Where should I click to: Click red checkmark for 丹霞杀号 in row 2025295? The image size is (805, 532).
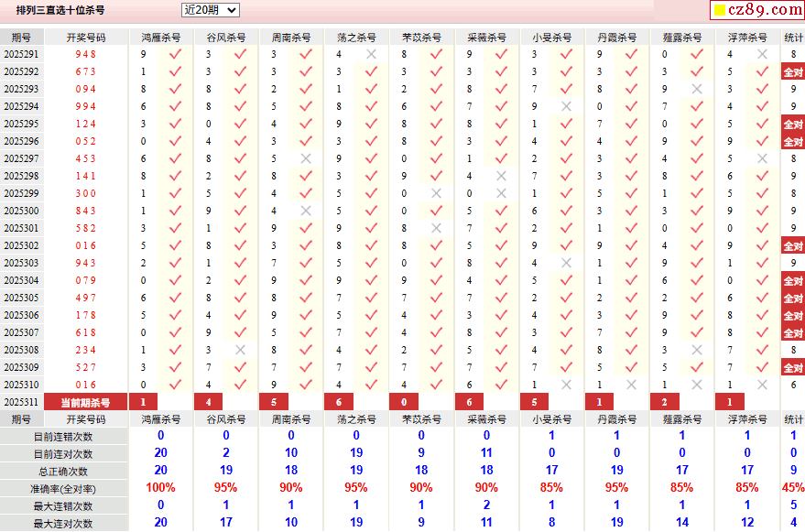pos(632,124)
